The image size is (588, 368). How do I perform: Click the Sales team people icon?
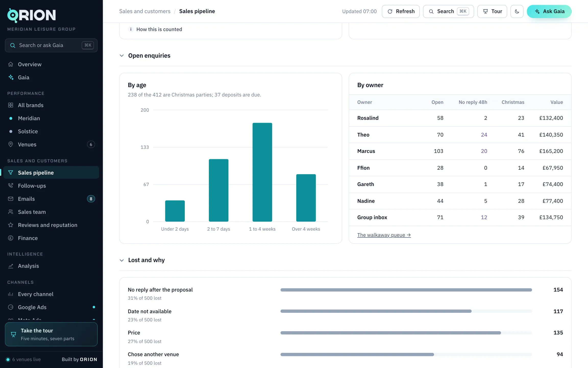coord(11,212)
